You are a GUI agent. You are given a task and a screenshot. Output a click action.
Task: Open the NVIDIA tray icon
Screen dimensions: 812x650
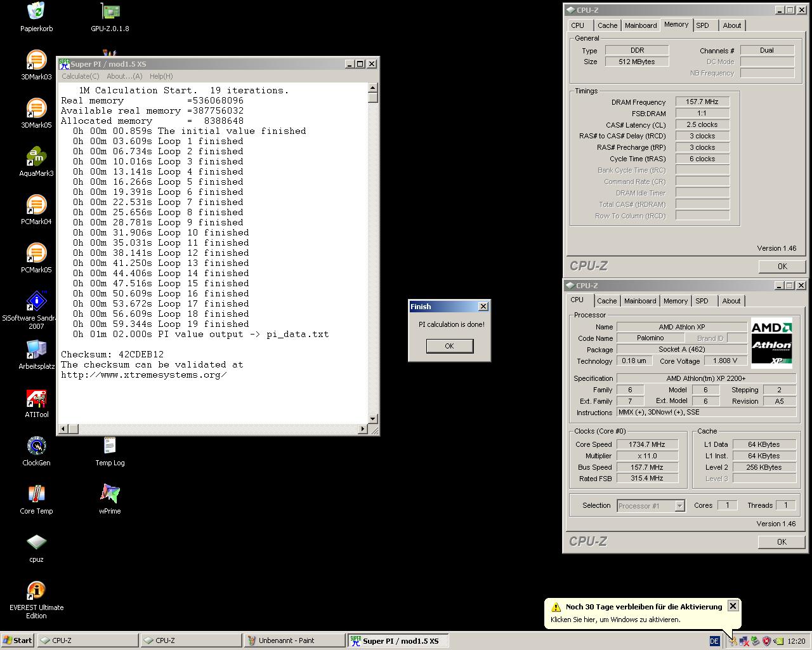[778, 641]
